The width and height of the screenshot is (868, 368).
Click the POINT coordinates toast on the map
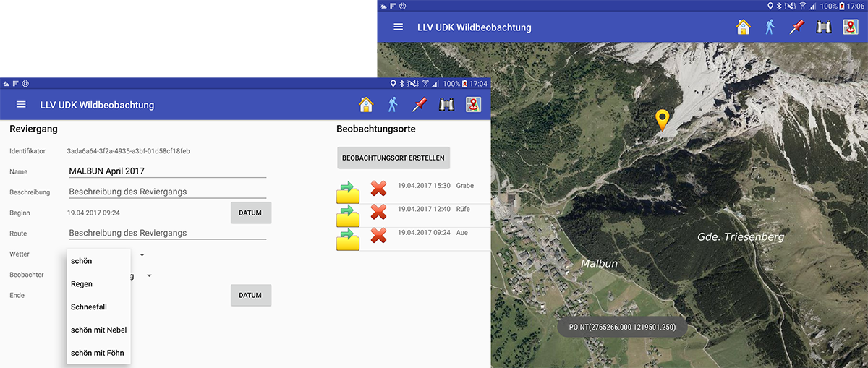coord(622,328)
